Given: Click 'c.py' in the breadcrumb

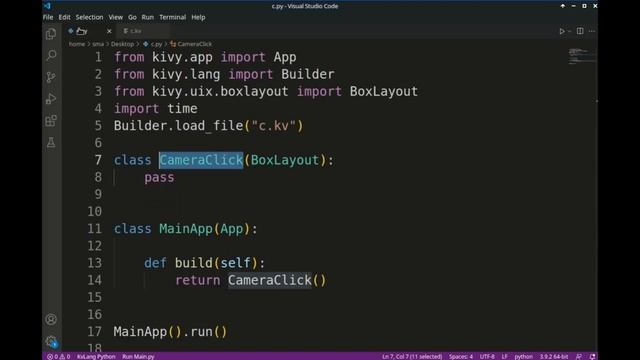Looking at the screenshot, I should (x=156, y=44).
